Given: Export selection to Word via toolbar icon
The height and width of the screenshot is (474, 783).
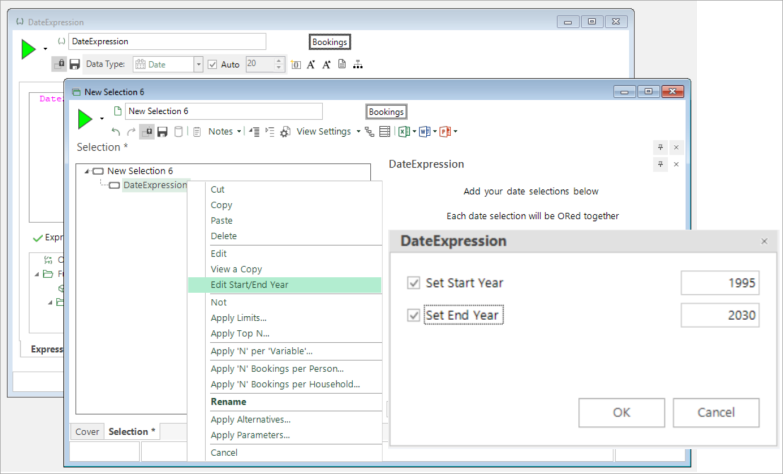Looking at the screenshot, I should pyautogui.click(x=424, y=131).
